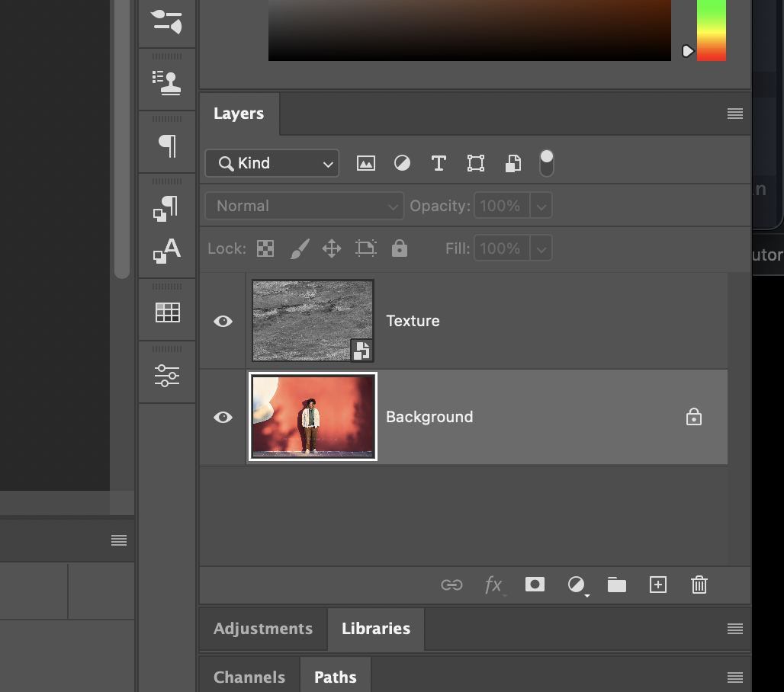Hide the Texture layer
The width and height of the screenshot is (784, 692).
coord(223,321)
